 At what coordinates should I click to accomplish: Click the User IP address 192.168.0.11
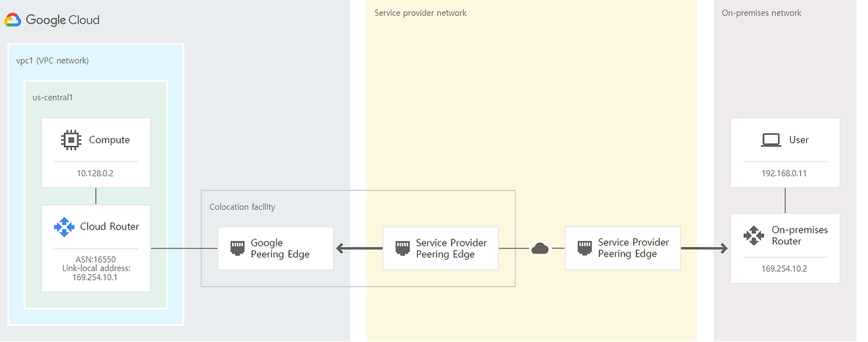click(785, 174)
